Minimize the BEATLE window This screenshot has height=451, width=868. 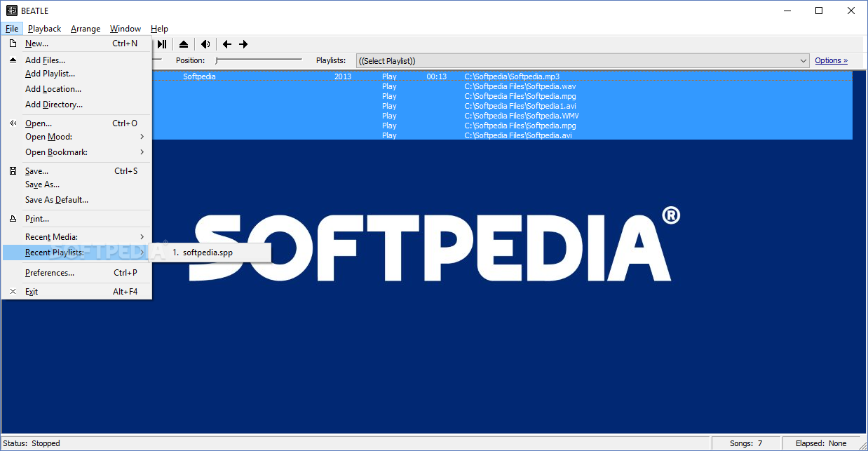pos(787,11)
